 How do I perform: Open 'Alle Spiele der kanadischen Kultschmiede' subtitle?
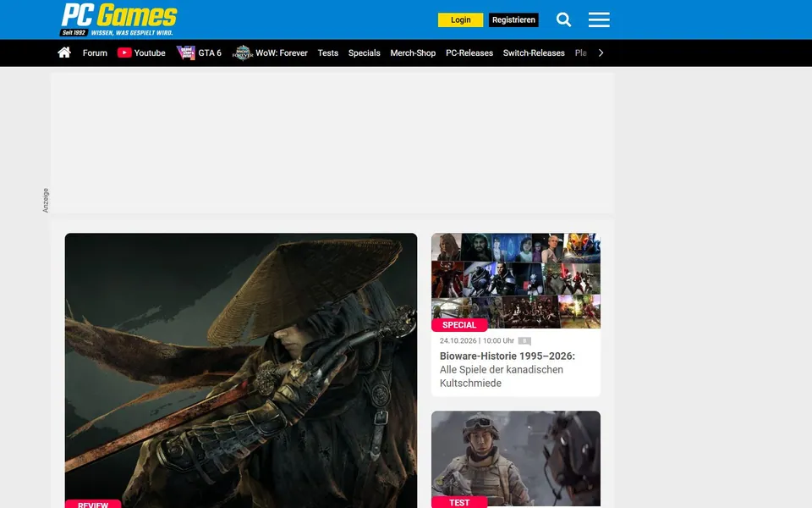pyautogui.click(x=502, y=376)
